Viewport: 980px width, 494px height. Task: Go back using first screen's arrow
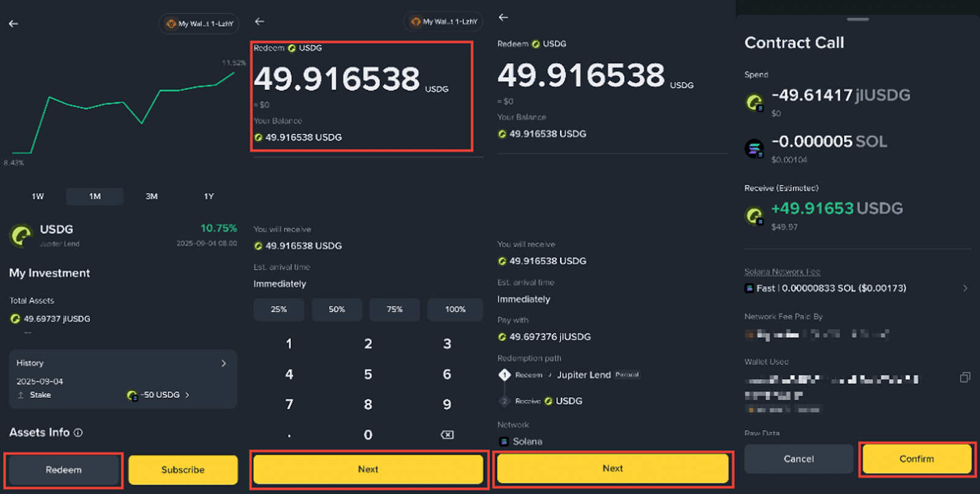[x=13, y=24]
